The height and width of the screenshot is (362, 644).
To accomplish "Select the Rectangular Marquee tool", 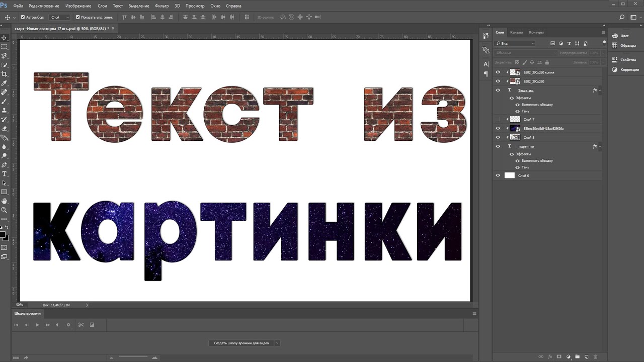I will pyautogui.click(x=4, y=47).
